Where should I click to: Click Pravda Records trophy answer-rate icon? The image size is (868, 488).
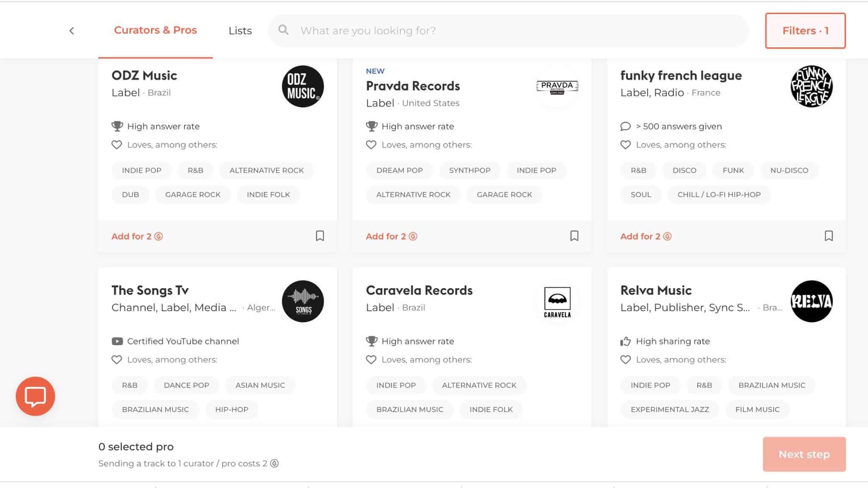pos(371,126)
